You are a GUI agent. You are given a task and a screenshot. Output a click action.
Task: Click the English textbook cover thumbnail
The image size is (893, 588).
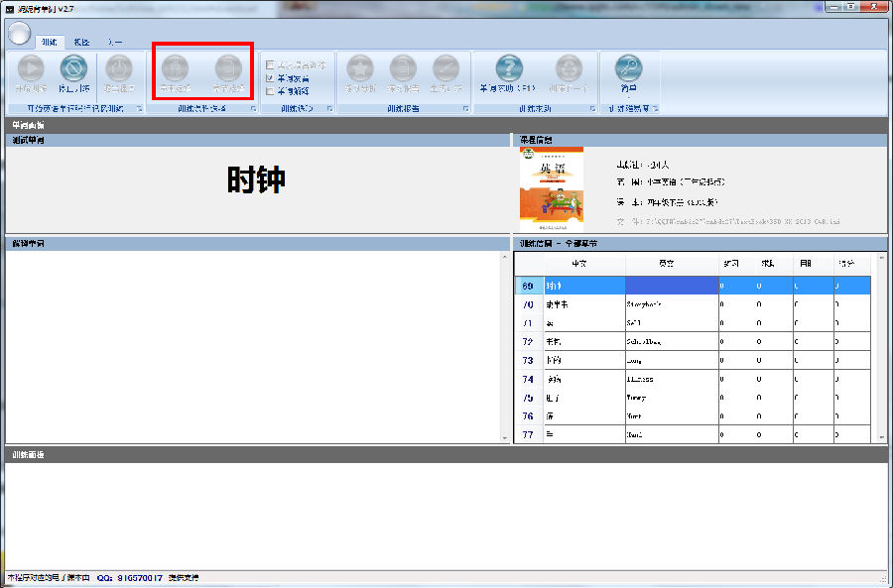click(552, 188)
